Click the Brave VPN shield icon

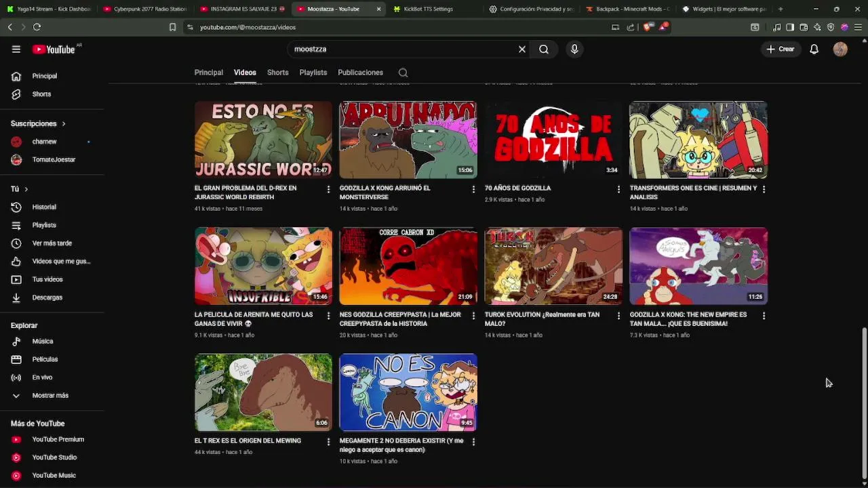tap(831, 27)
